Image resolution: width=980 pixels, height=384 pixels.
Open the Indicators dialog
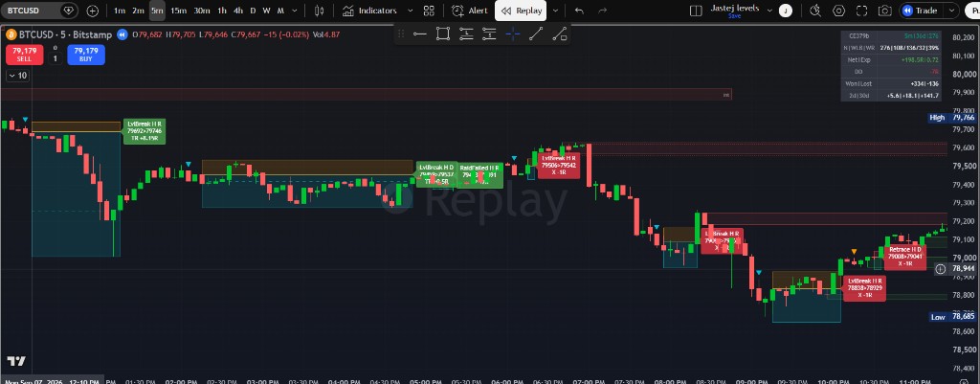click(369, 11)
